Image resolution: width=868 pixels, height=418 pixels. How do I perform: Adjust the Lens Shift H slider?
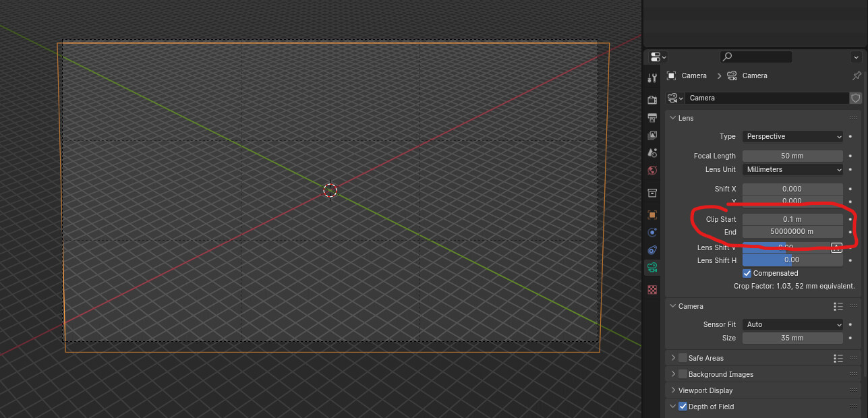[792, 260]
